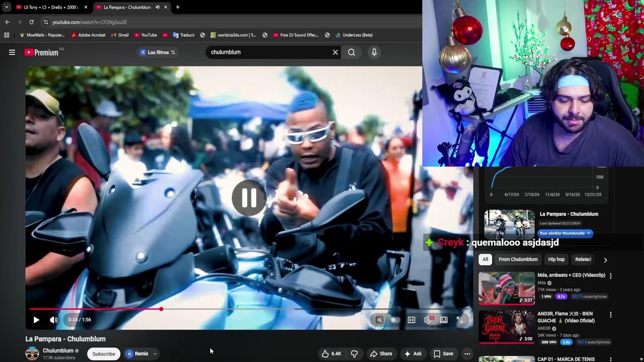Click the 2.5x badge on BIEN GUACHE video
The height and width of the screenshot is (362, 644).
tap(567, 342)
